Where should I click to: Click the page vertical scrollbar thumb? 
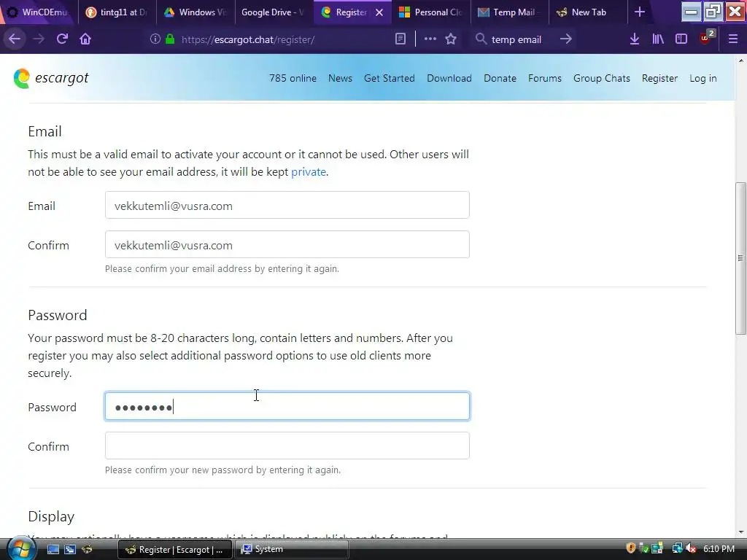click(740, 259)
